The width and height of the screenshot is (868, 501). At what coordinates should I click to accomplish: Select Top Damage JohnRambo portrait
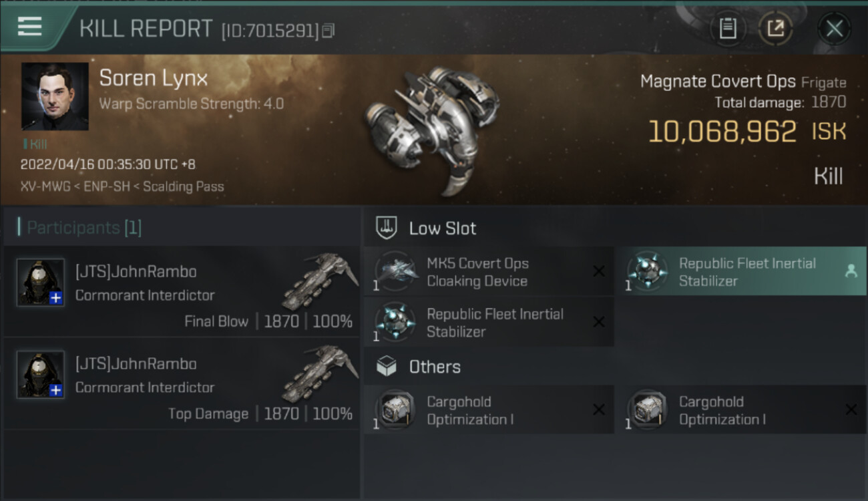pyautogui.click(x=41, y=375)
